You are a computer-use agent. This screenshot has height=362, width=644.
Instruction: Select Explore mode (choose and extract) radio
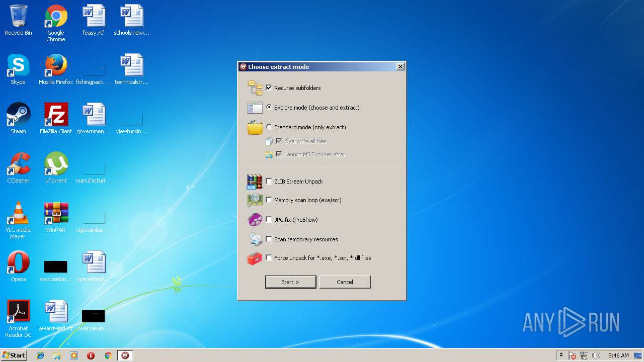click(x=269, y=107)
